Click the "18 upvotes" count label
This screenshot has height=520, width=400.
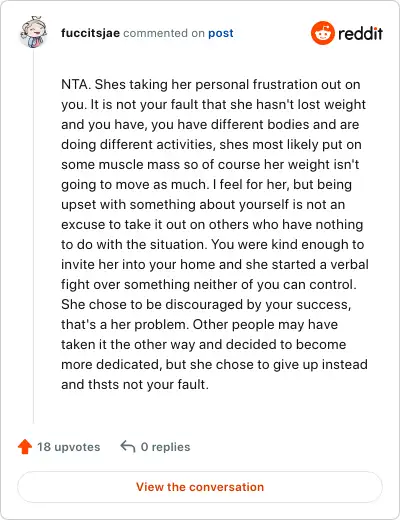tap(68, 447)
